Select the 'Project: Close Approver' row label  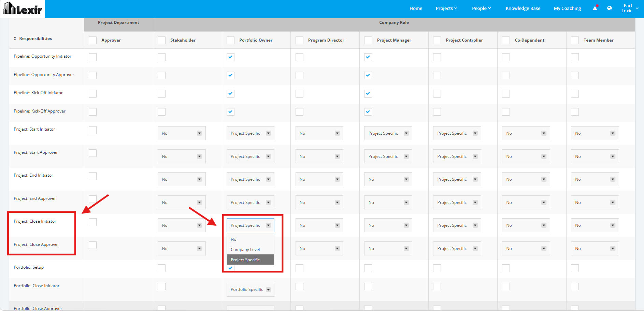[36, 245]
